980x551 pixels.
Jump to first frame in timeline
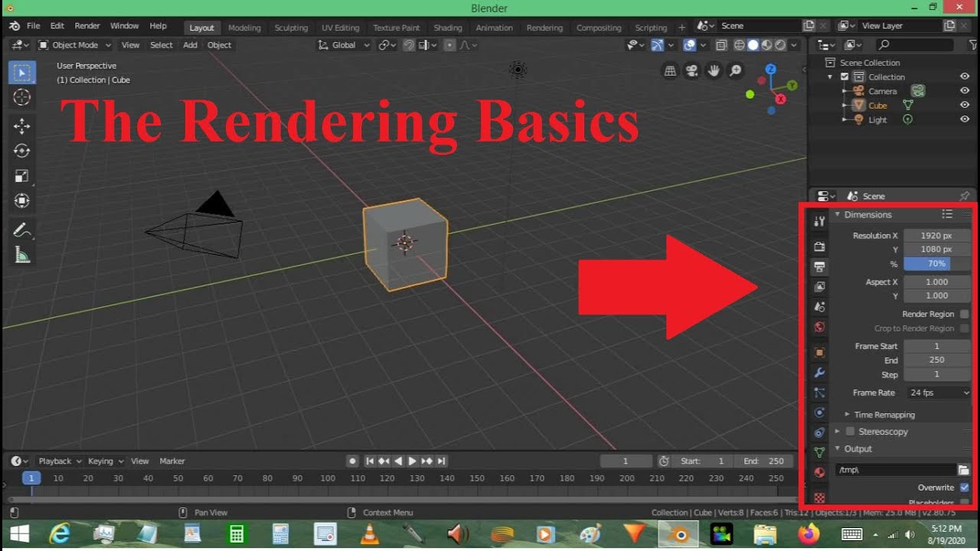coord(370,461)
